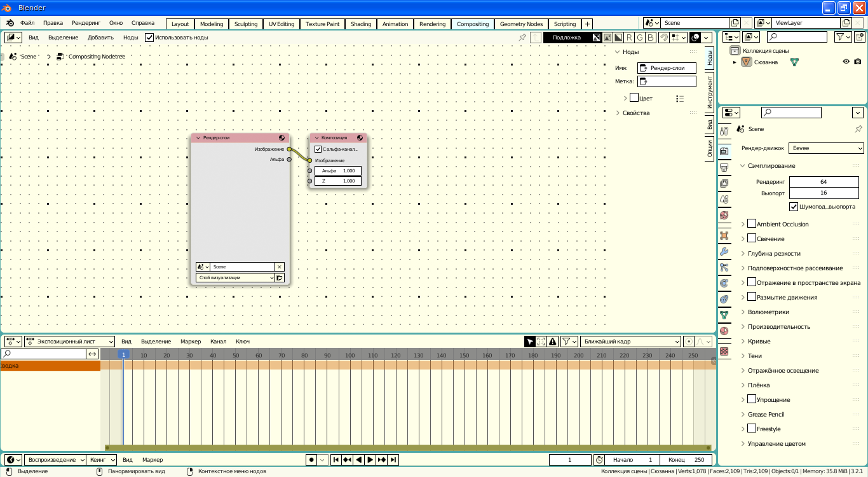The height and width of the screenshot is (477, 868).
Task: Click the pin icon in node editor header
Action: pyautogui.click(x=522, y=38)
